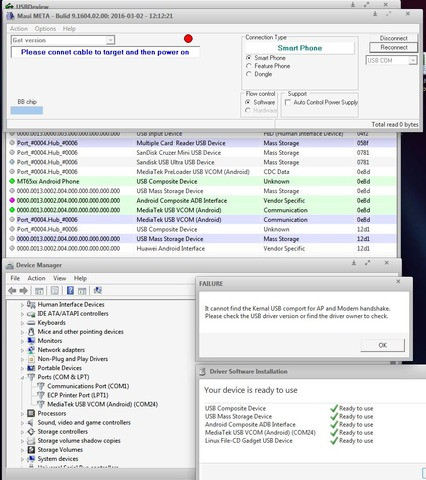Screen dimensions: 426x480
Task: Click the blue BB chip indicator bar
Action: pos(27,110)
